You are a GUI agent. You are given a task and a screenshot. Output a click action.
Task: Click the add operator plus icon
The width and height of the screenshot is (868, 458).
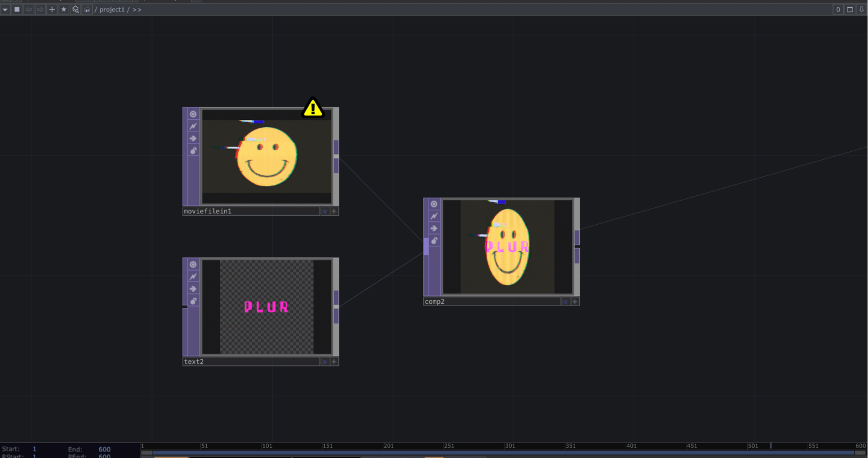(x=52, y=10)
